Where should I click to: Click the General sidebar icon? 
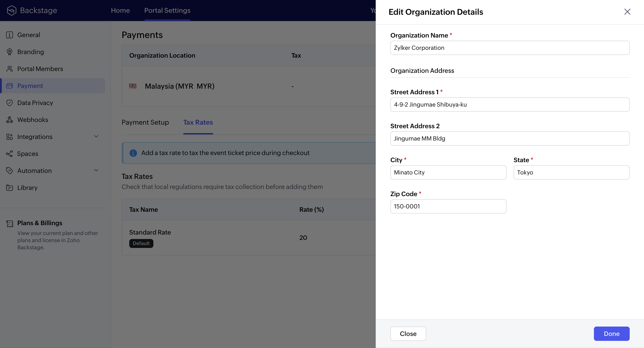tap(9, 35)
